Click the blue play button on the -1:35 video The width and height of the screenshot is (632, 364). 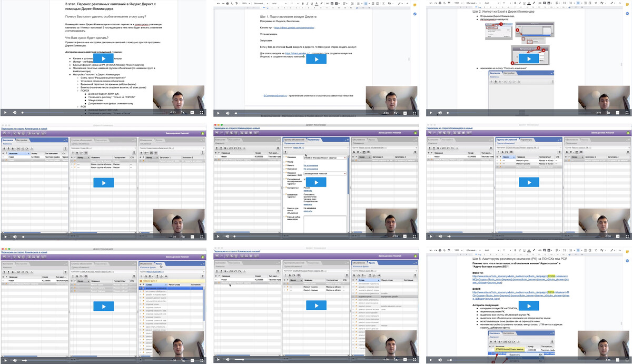(x=104, y=306)
